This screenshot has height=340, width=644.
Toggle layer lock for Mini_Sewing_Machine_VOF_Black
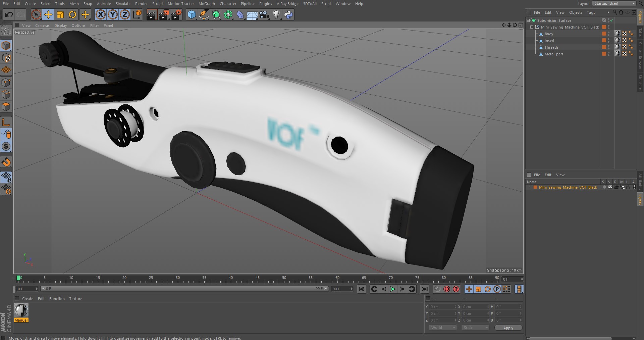click(x=628, y=187)
